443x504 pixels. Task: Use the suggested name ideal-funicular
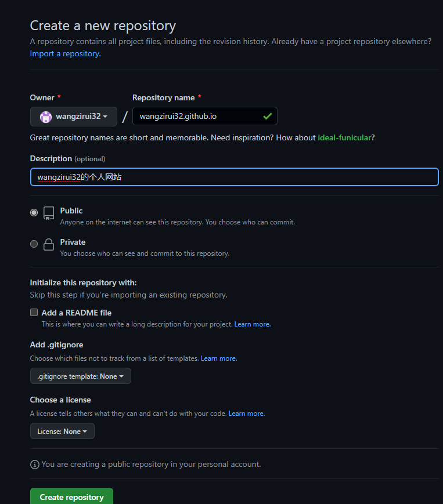344,137
